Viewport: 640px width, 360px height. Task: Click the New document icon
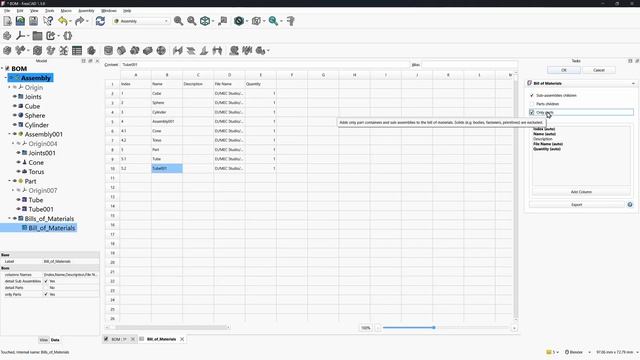(7, 21)
